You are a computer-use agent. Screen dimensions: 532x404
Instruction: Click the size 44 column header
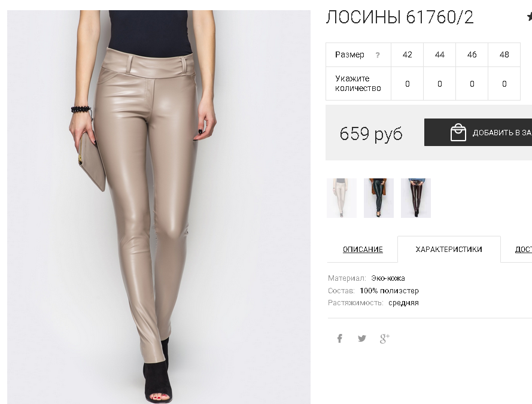[x=439, y=54]
